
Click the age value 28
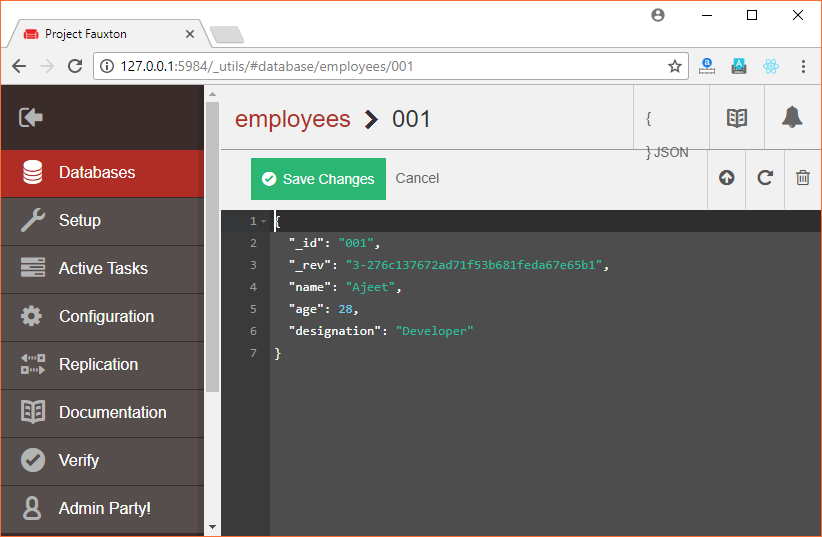[345, 309]
